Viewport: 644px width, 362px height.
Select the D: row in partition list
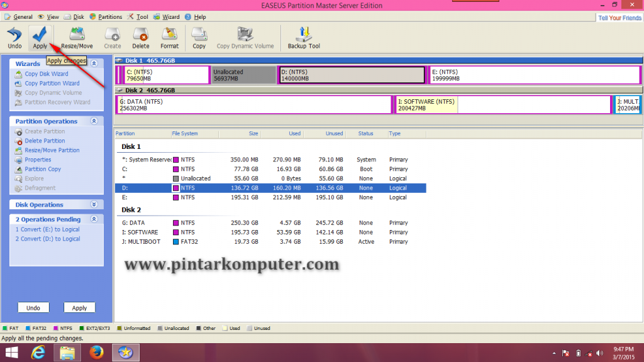[270, 188]
